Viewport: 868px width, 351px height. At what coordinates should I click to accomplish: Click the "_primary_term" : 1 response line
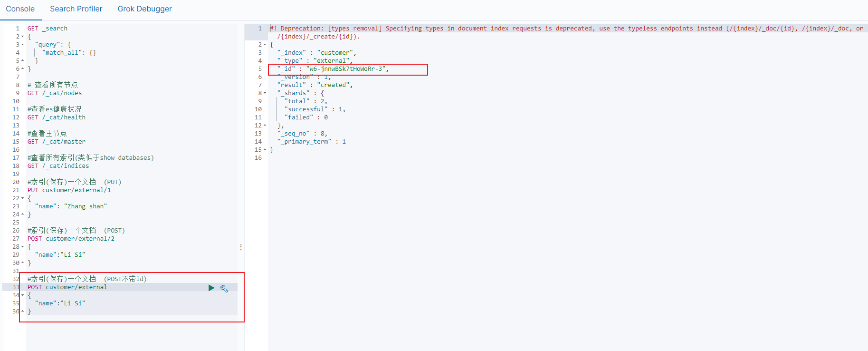tap(312, 142)
